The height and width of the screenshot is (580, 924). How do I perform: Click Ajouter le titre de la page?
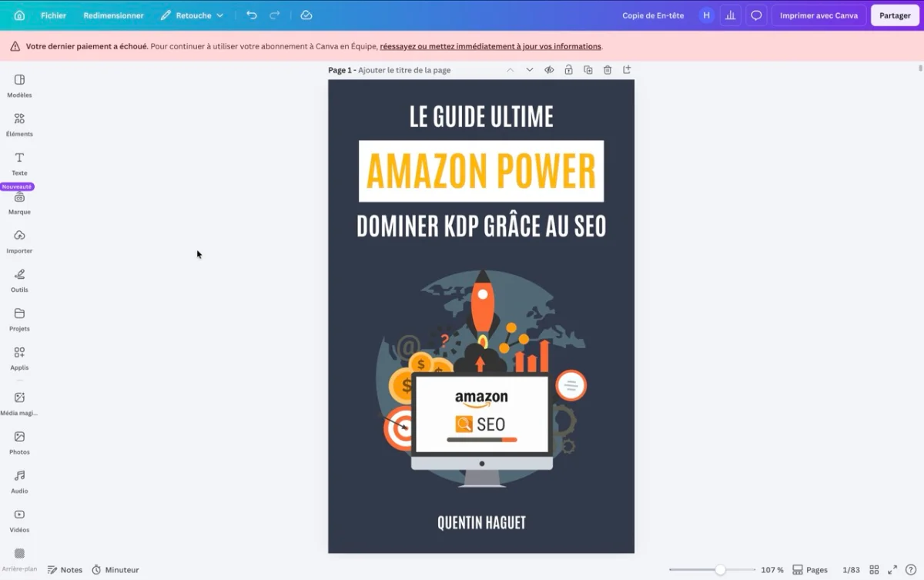coord(404,70)
